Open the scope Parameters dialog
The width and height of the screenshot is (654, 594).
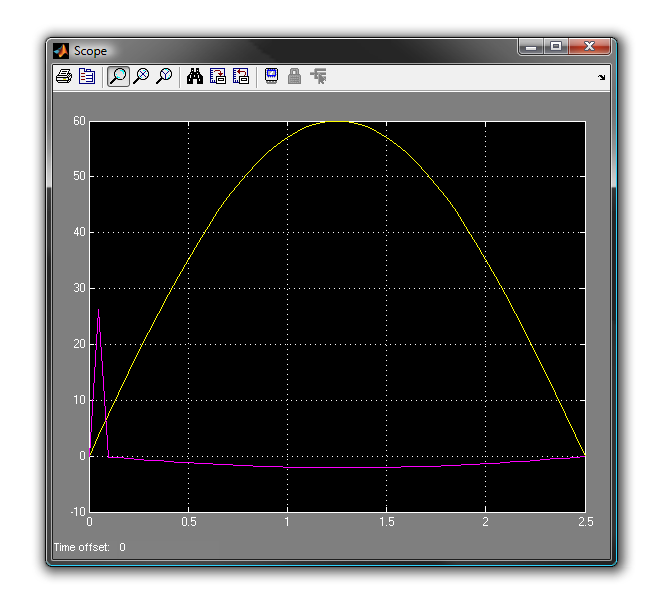coord(87,76)
